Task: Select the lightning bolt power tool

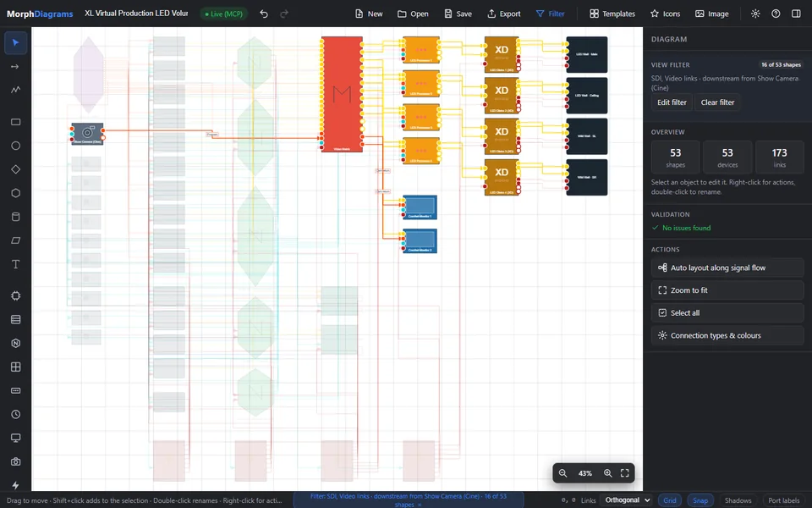Action: pos(15,485)
